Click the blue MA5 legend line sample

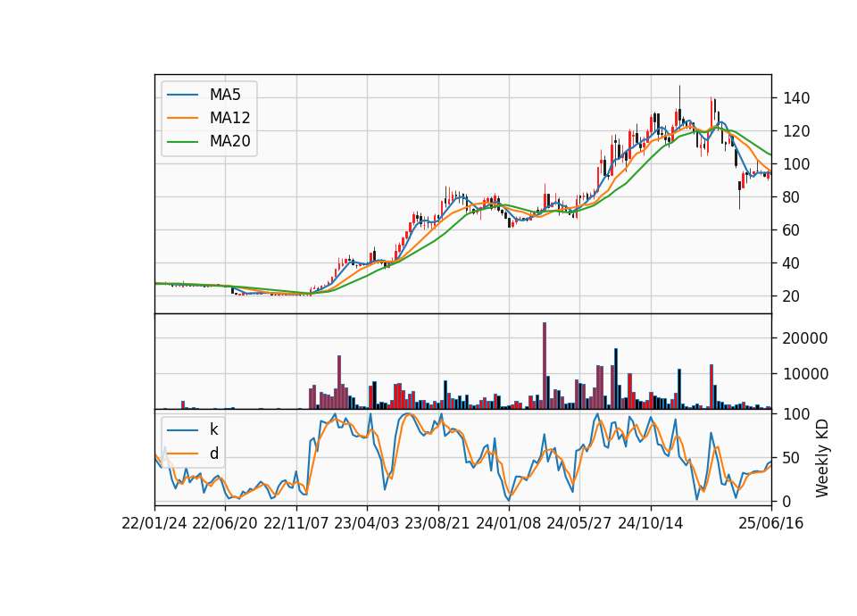(182, 95)
